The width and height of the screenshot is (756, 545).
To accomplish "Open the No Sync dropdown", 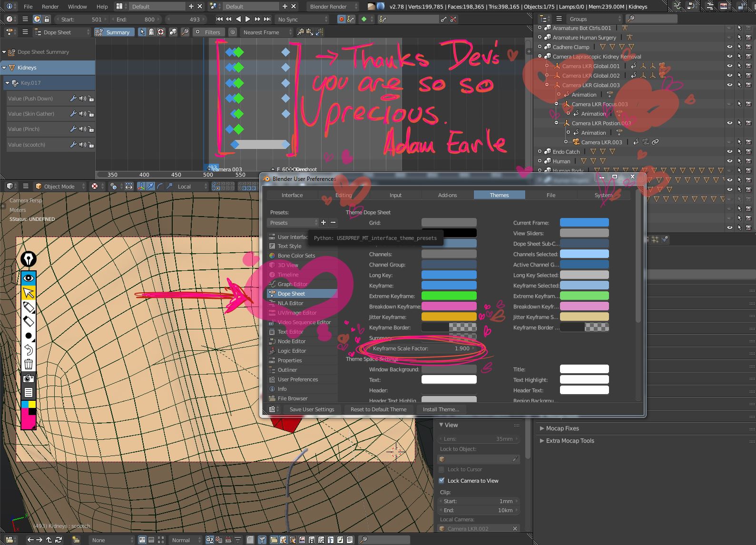I will click(303, 19).
